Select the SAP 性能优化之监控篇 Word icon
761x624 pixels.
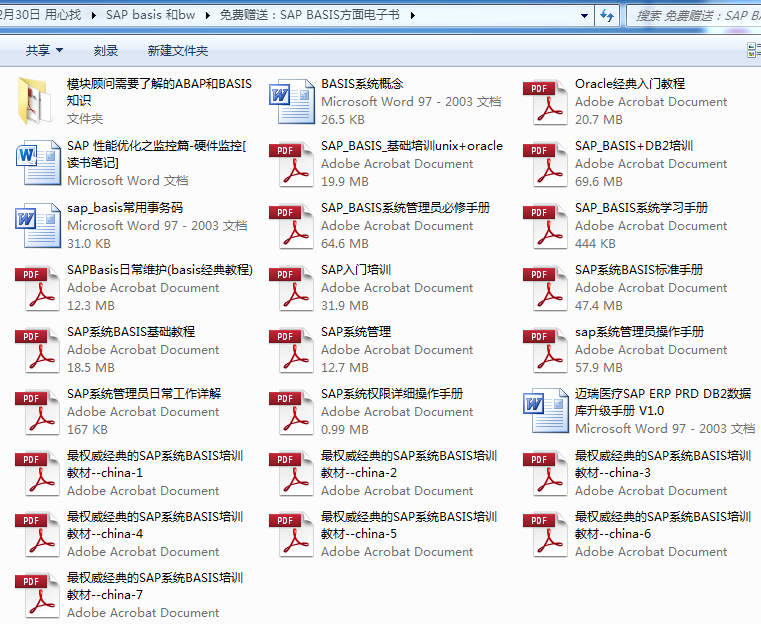38,163
